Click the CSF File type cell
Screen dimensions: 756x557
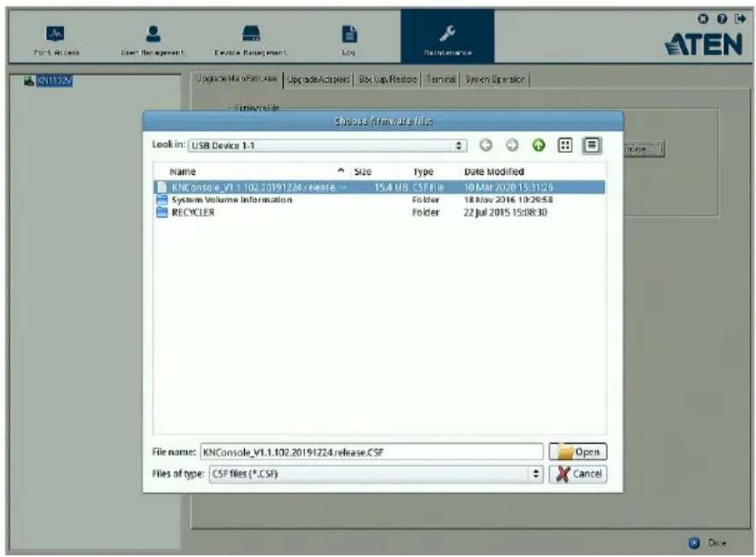point(428,187)
